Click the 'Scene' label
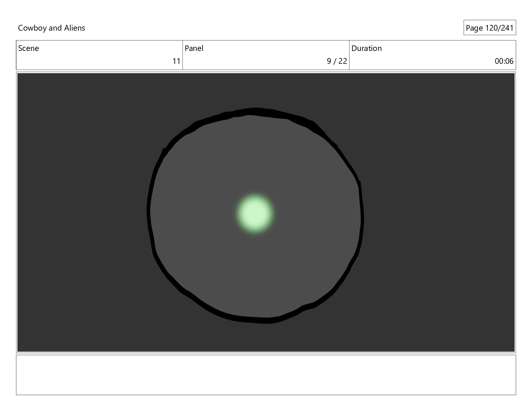 [28, 48]
